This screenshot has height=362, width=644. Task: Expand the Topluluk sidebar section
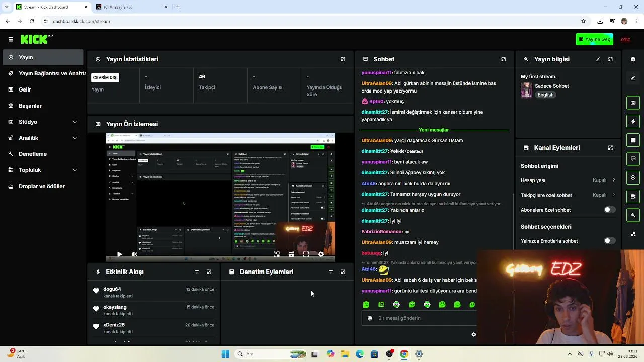75,170
